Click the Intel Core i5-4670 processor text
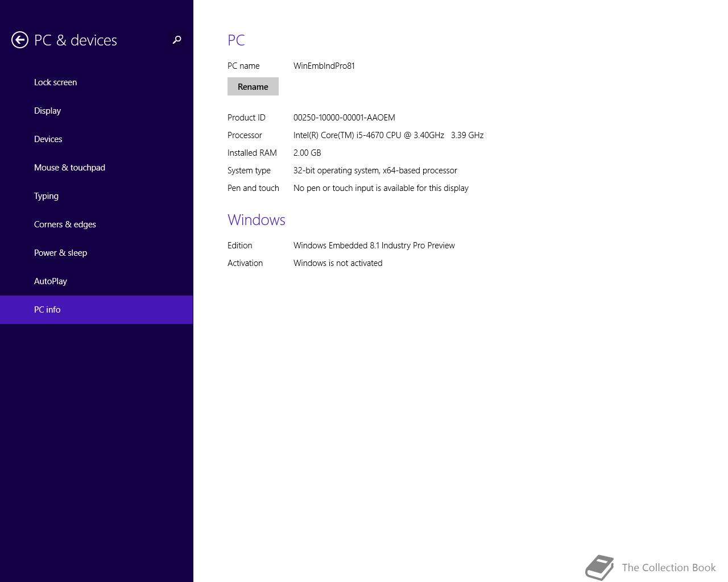 coord(388,135)
